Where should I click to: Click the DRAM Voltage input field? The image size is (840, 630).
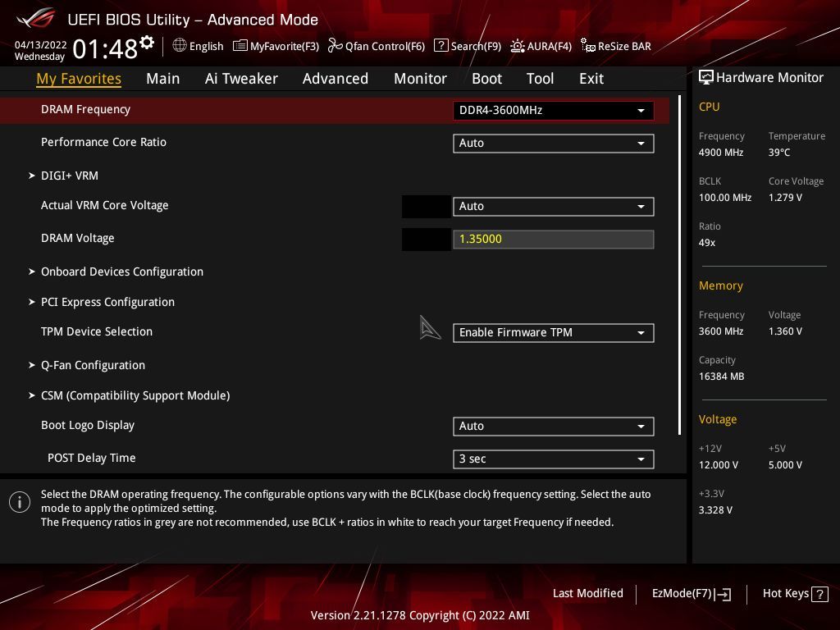click(554, 239)
